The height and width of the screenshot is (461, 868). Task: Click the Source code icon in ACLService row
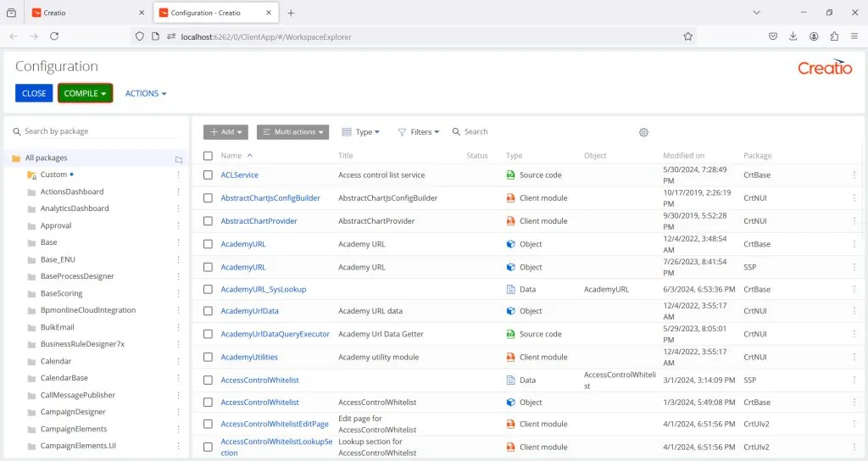pos(511,175)
